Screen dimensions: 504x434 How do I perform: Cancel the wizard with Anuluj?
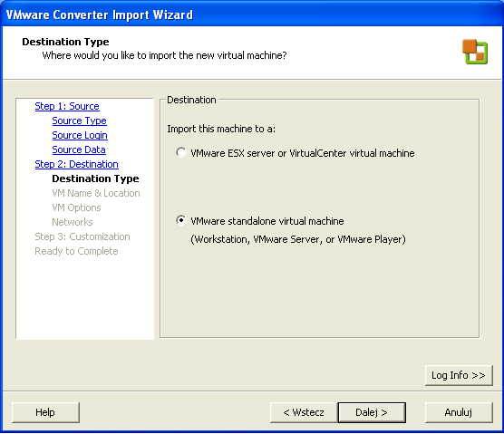tap(459, 412)
